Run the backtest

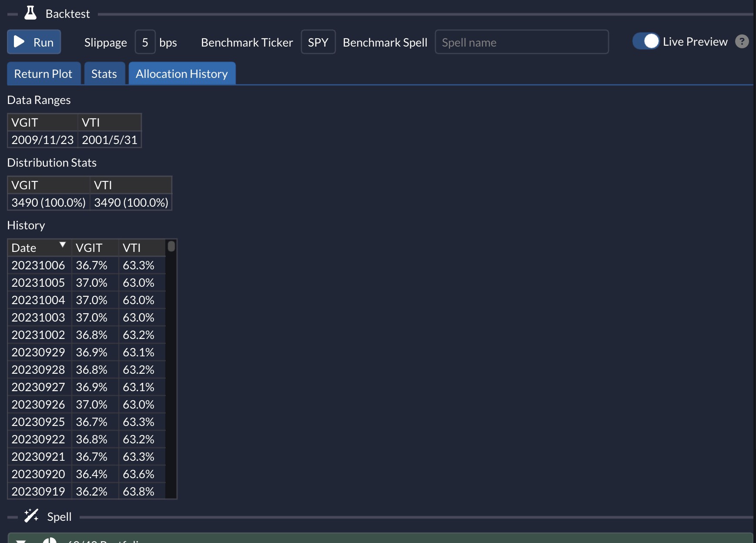click(x=34, y=42)
